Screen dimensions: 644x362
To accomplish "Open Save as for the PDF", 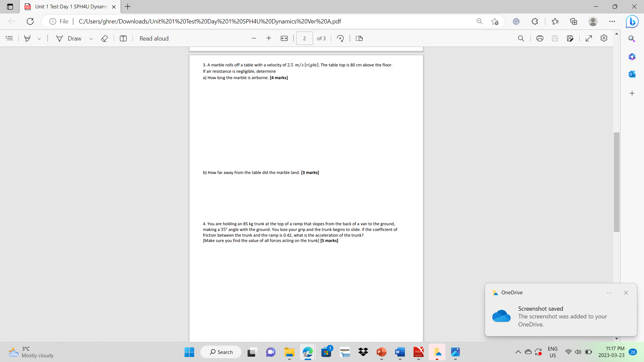I will click(x=571, y=38).
